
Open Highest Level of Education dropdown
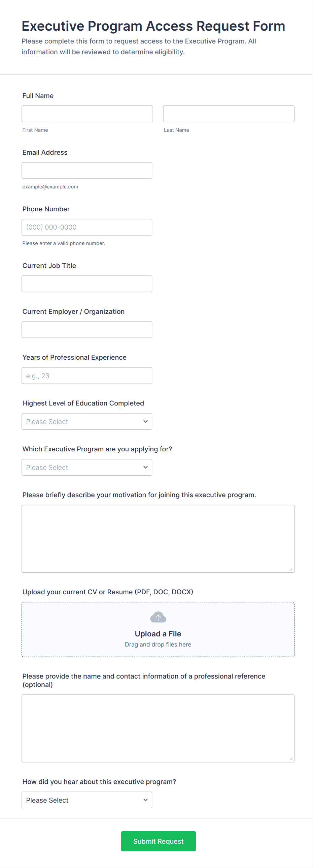click(x=86, y=421)
